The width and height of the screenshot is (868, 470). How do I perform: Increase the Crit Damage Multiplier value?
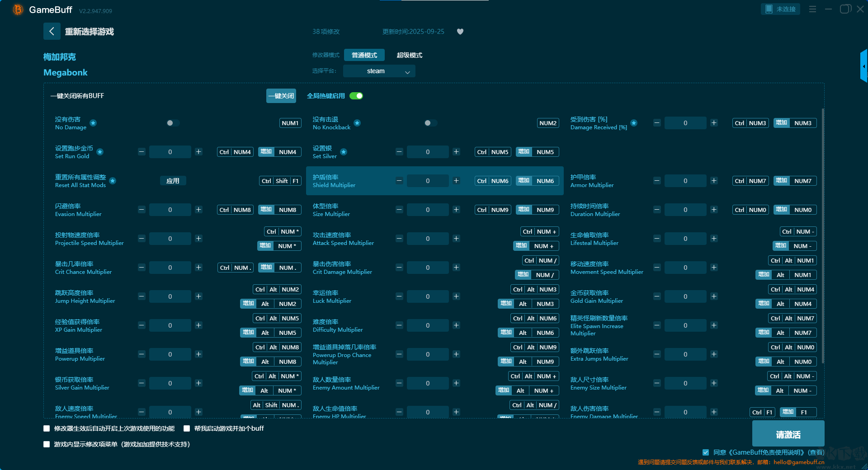coord(456,268)
